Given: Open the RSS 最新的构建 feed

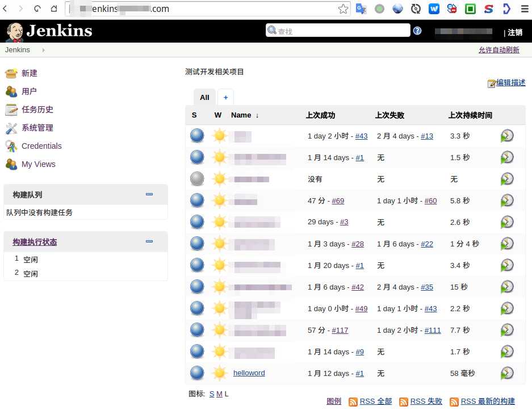Looking at the screenshot, I should [x=488, y=401].
